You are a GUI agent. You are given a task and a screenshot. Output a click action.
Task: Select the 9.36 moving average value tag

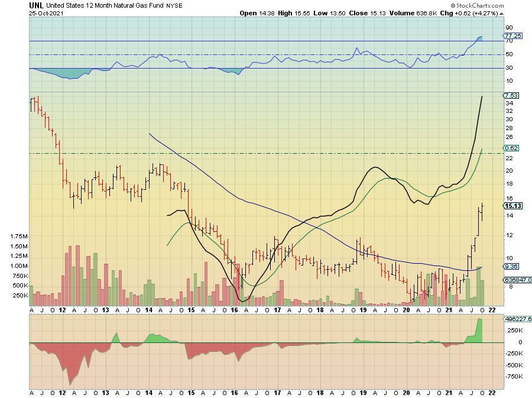[512, 266]
